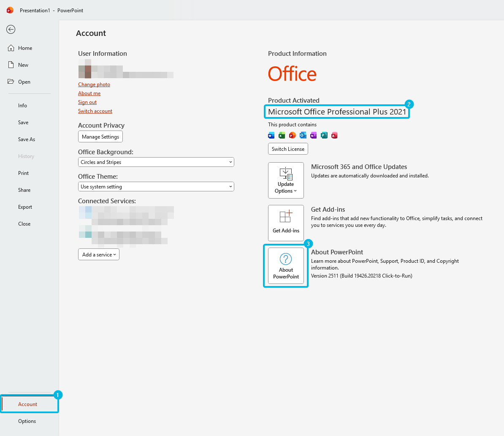Click the back arrow to exit Backstage
The width and height of the screenshot is (504, 436).
click(x=11, y=30)
